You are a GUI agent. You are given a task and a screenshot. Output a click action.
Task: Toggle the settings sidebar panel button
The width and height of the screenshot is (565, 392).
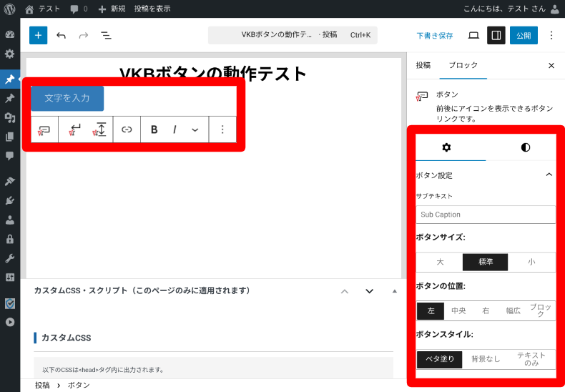[496, 35]
